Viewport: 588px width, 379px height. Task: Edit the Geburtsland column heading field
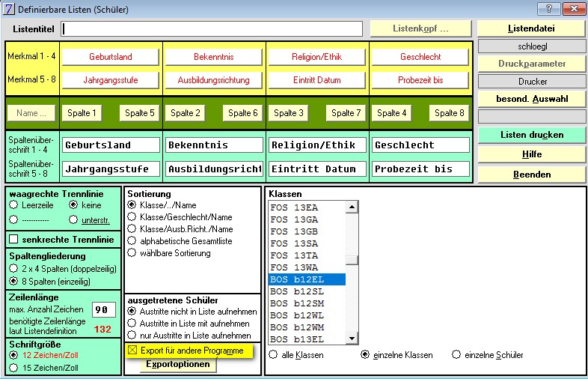(111, 145)
